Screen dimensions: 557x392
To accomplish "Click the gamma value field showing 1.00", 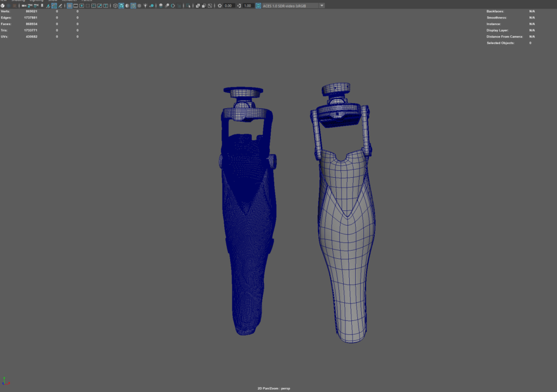I will click(x=247, y=5).
